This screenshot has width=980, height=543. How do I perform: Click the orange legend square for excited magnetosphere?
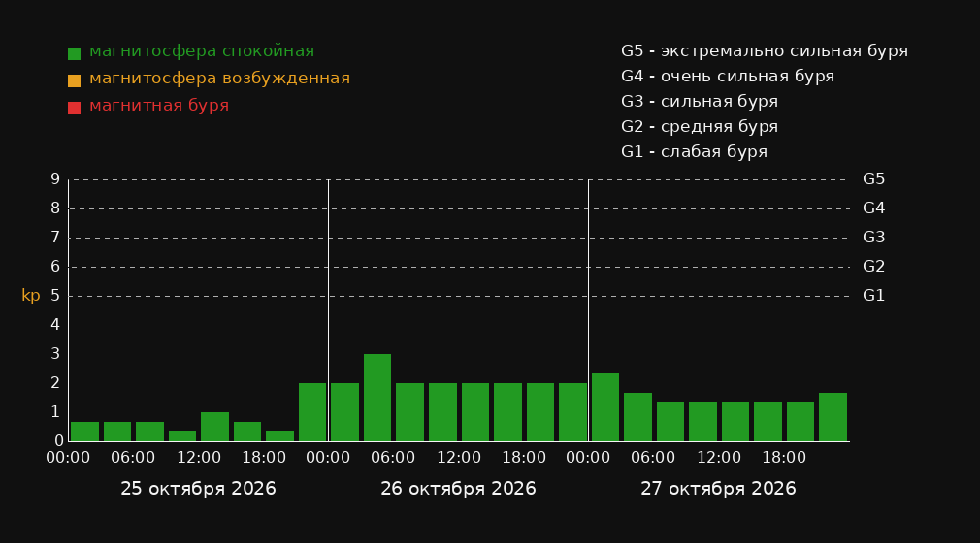pos(75,80)
